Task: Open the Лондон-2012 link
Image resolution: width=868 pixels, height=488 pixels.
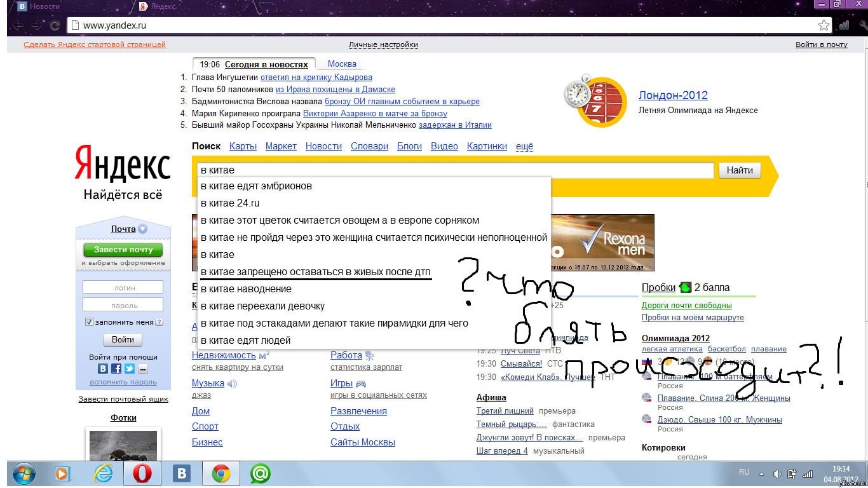Action: (x=673, y=95)
